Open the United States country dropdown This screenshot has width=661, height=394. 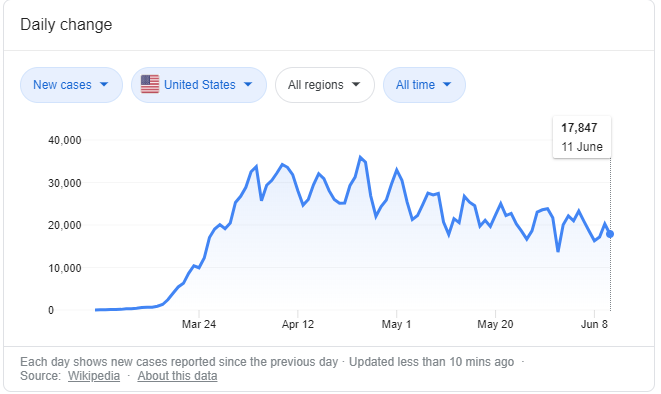[199, 85]
